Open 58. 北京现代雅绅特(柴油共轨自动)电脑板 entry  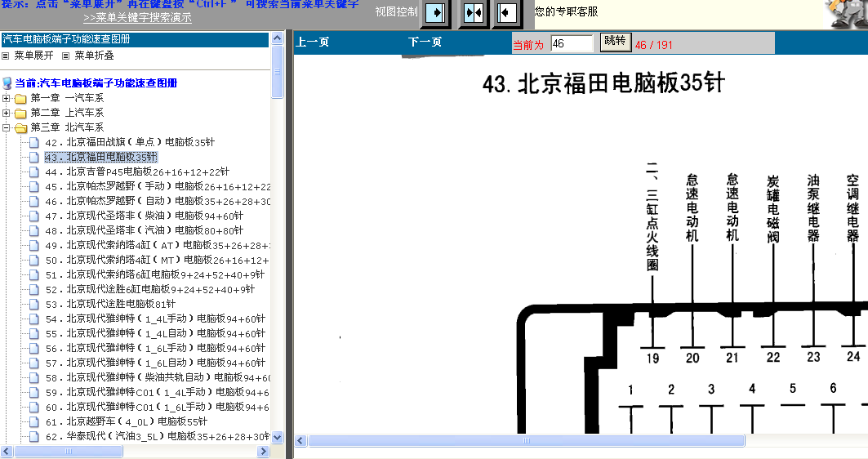[x=158, y=377]
